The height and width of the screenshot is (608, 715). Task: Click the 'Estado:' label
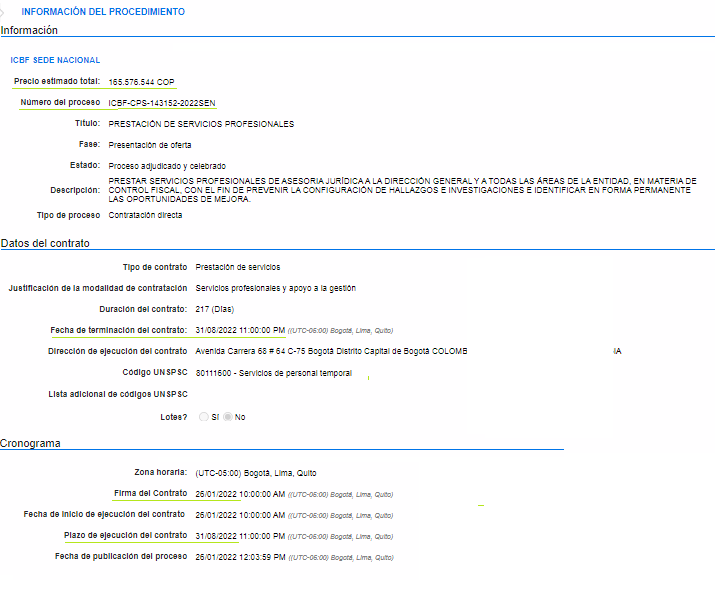click(x=85, y=165)
